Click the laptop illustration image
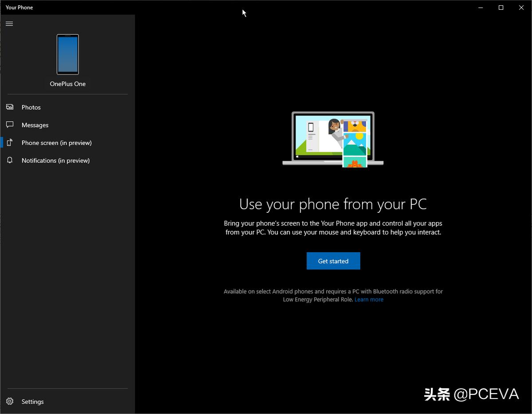Screen dimensions: 532x414 click(x=333, y=139)
